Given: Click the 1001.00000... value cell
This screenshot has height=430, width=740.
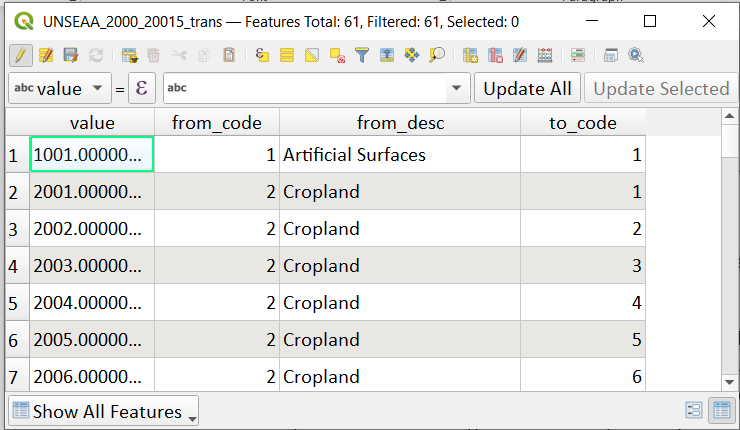Looking at the screenshot, I should (92, 155).
